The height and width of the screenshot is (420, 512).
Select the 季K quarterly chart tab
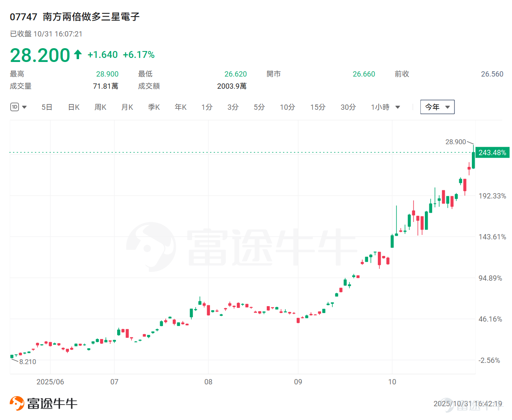pyautogui.click(x=154, y=107)
